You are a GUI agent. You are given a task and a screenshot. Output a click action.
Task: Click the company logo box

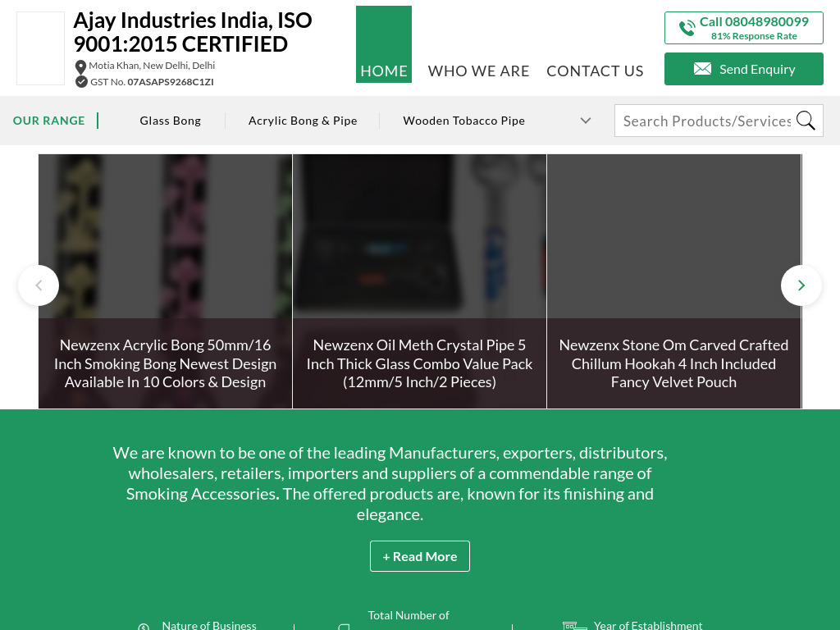coord(41,48)
